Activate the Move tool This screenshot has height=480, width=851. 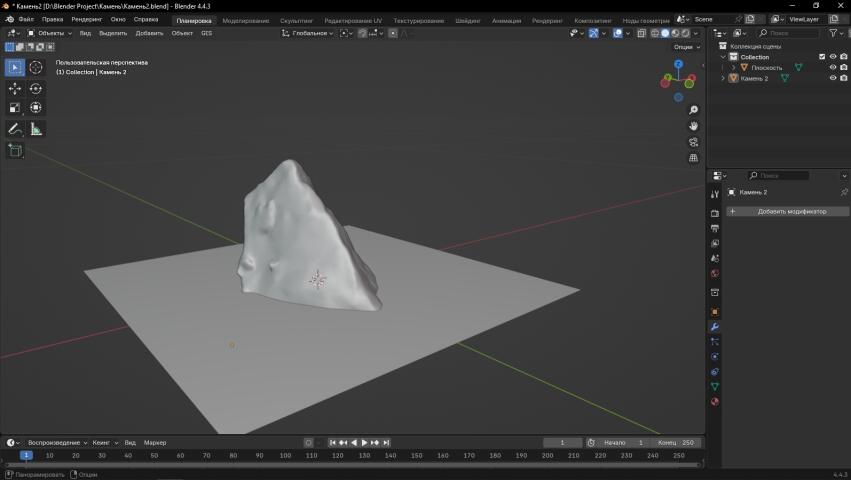tap(15, 89)
